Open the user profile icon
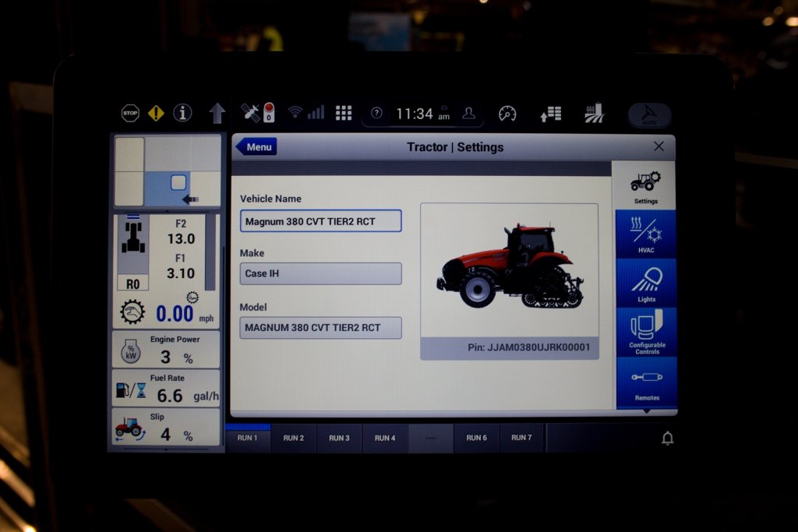The height and width of the screenshot is (532, 798). [x=468, y=113]
